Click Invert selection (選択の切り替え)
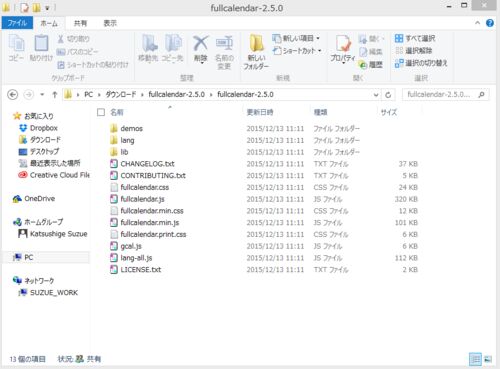Viewport: 500px width, 369px height. click(x=421, y=63)
